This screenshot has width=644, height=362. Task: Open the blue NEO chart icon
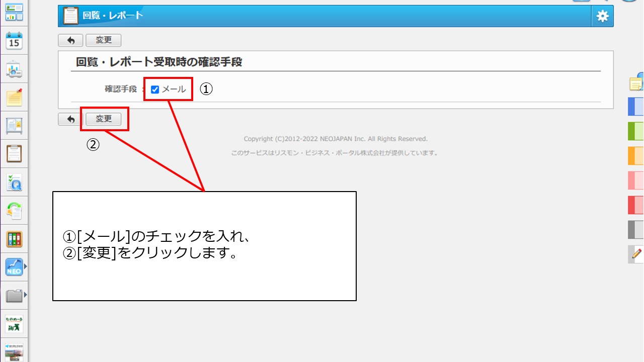tap(14, 267)
